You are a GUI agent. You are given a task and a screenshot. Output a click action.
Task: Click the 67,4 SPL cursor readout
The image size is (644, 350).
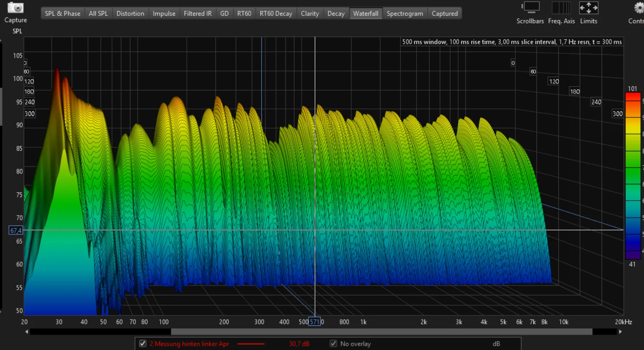(x=16, y=230)
